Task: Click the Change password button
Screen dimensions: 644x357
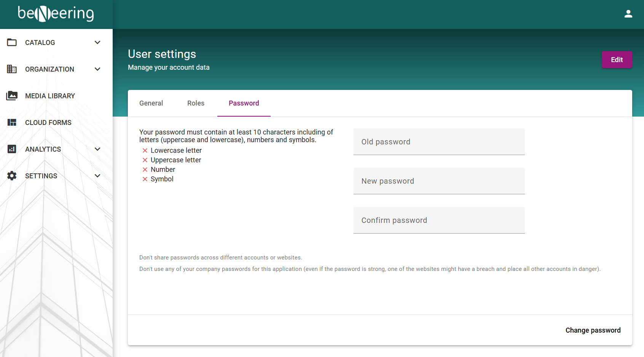Action: (x=593, y=330)
